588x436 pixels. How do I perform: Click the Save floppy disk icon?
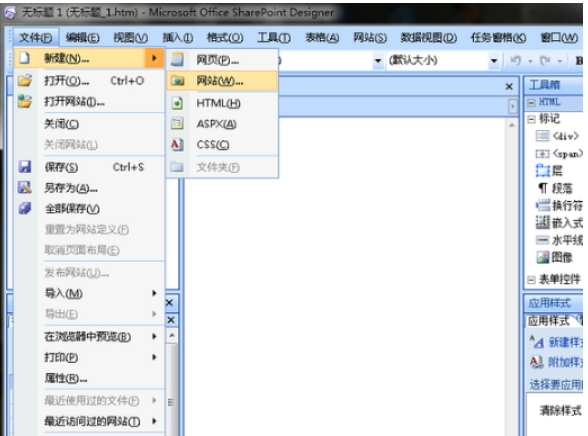pos(25,166)
